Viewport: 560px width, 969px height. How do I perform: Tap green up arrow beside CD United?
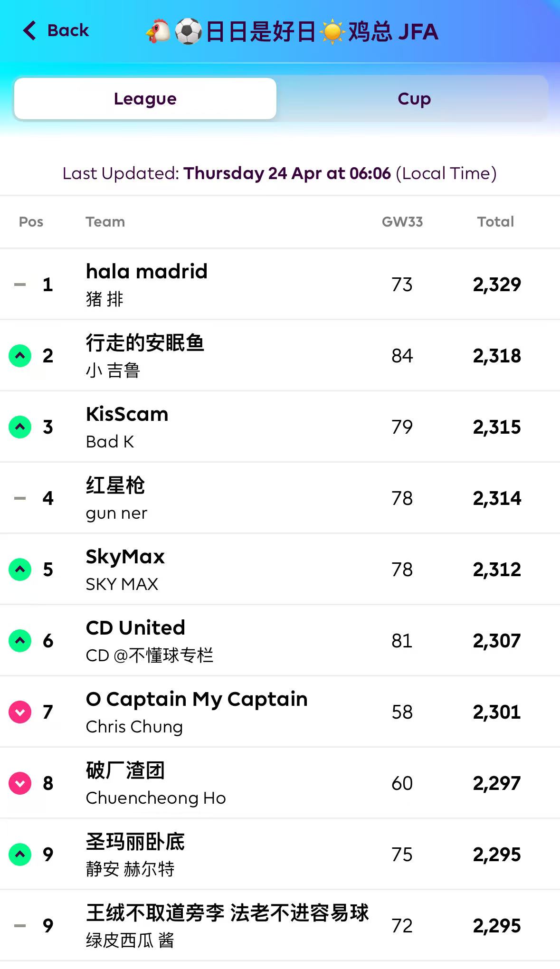[20, 640]
